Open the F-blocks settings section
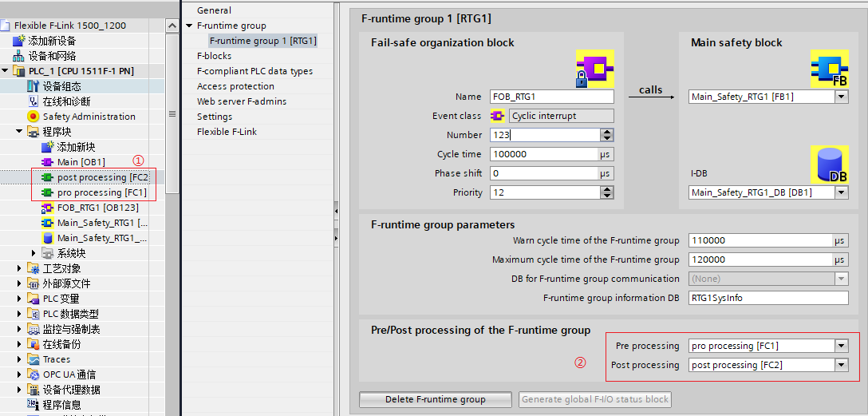Image resolution: width=868 pixels, height=416 pixels. (x=214, y=56)
